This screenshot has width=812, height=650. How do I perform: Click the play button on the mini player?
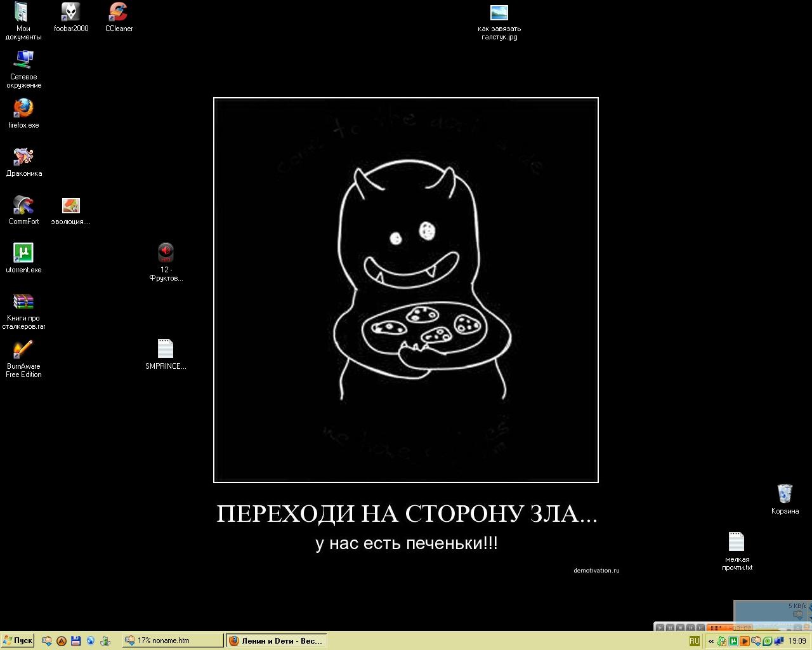pos(660,628)
